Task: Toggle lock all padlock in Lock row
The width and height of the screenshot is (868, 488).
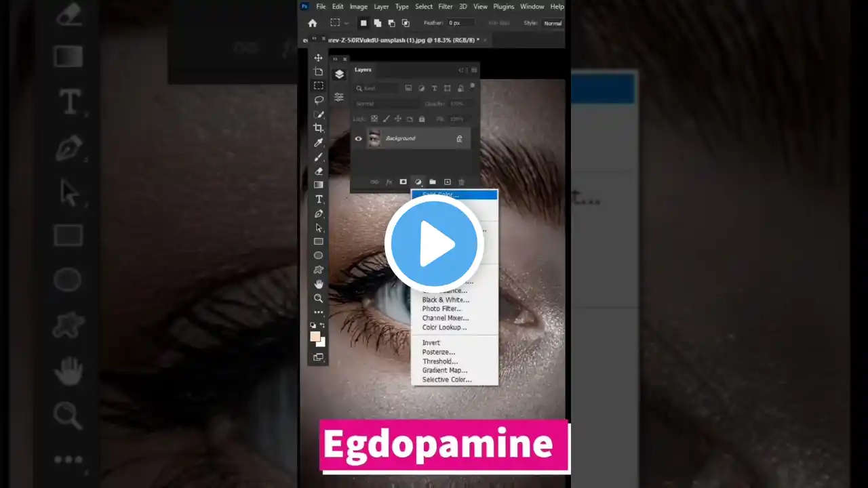Action: point(422,119)
